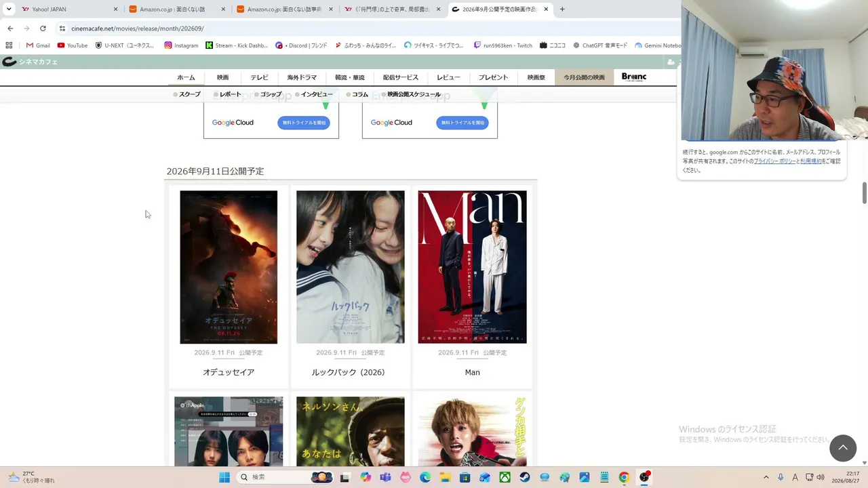The height and width of the screenshot is (488, 868).
Task: Open the ChatGPT 音声モード bookmark
Action: (600, 45)
